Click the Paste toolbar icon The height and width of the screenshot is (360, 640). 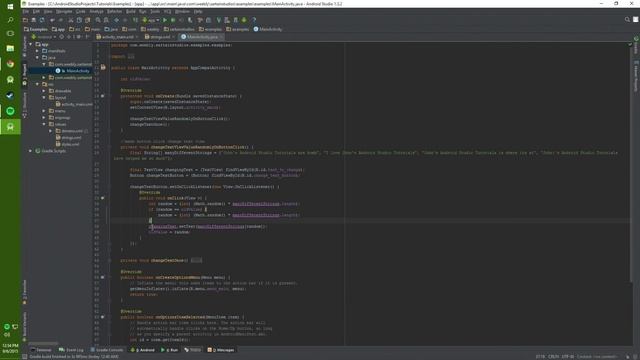click(87, 20)
